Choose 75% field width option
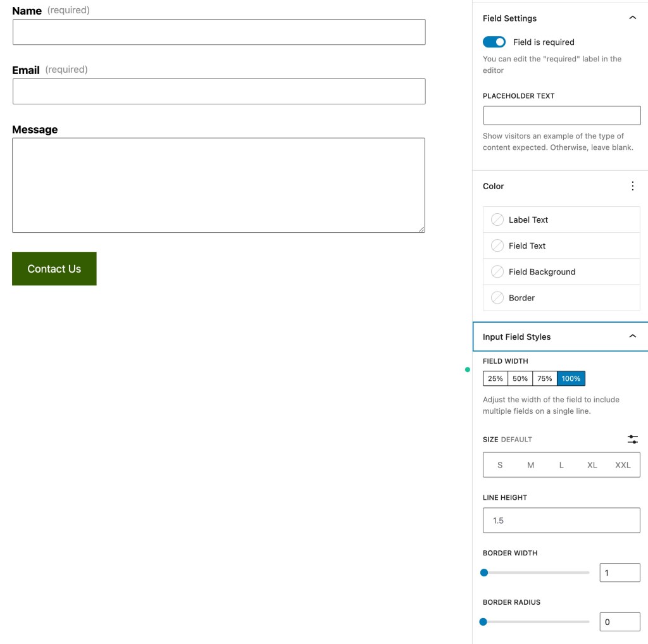The image size is (648, 644). [x=545, y=378]
